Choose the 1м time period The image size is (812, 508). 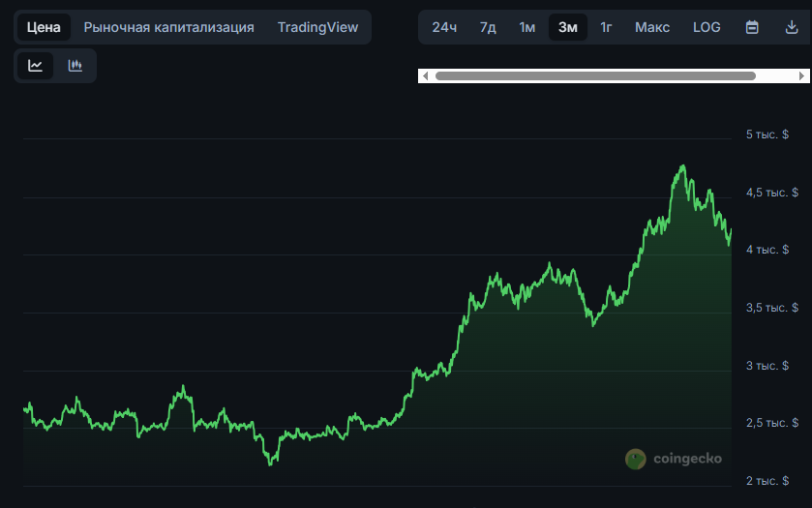click(x=526, y=27)
